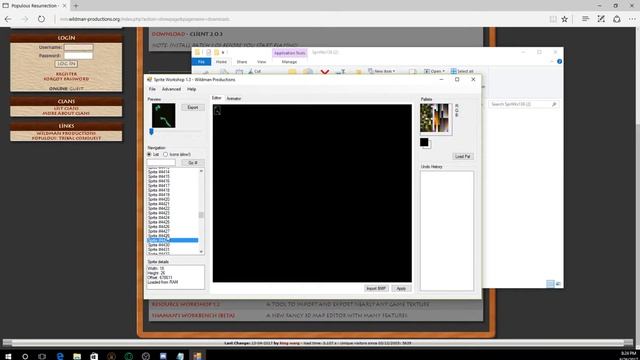Click the preview zoom slider handle

[x=151, y=131]
